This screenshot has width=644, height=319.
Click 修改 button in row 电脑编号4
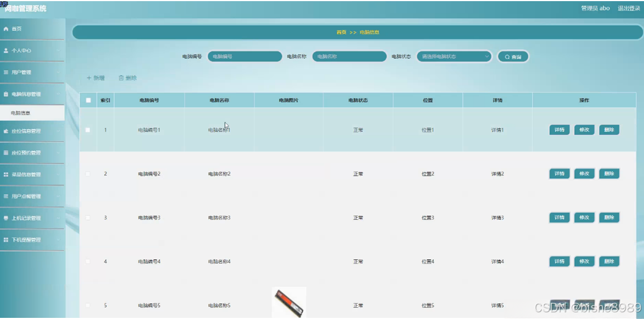(x=584, y=261)
